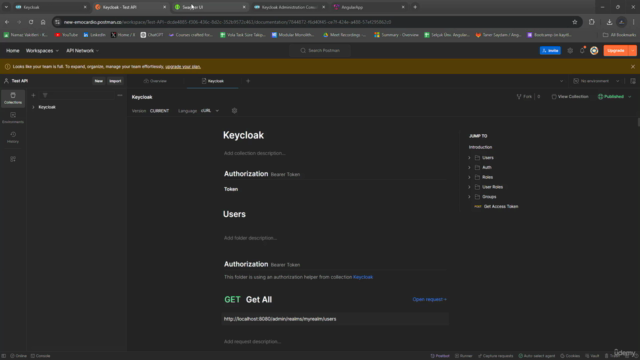The height and width of the screenshot is (360, 640).
Task: Open the Collections sidebar panel
Action: (x=13, y=98)
